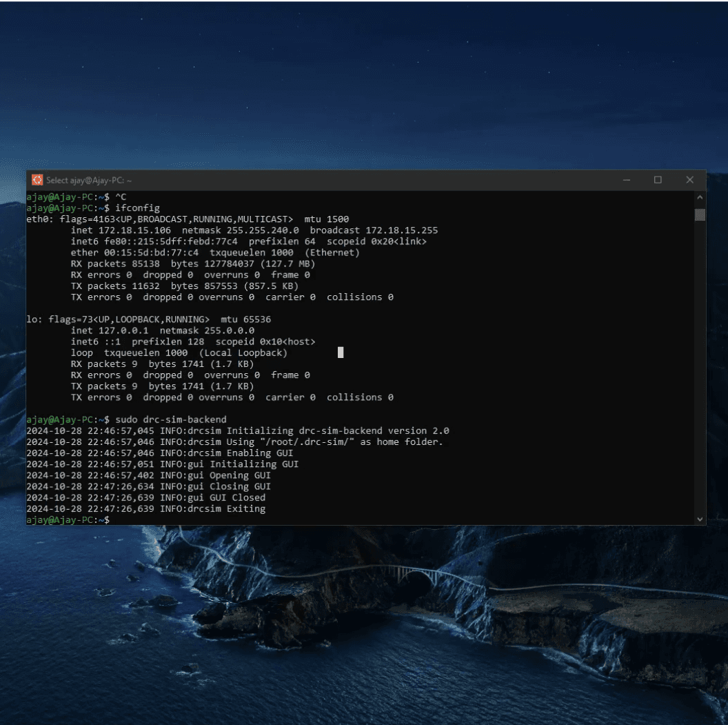
Task: Click the 'ifconfig' command text
Action: click(x=137, y=208)
